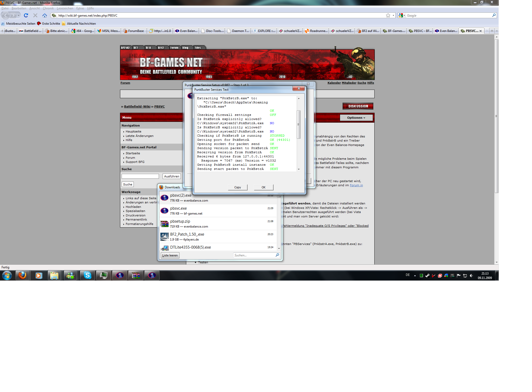Click the Firefox reload page icon
The height and width of the screenshot is (392, 532).
tap(26, 16)
